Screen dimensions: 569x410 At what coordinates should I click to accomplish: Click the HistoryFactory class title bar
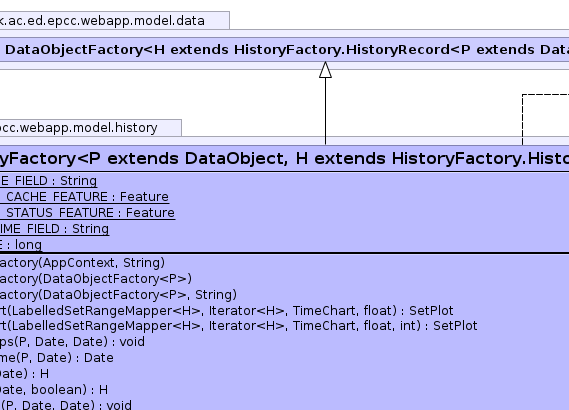click(284, 159)
